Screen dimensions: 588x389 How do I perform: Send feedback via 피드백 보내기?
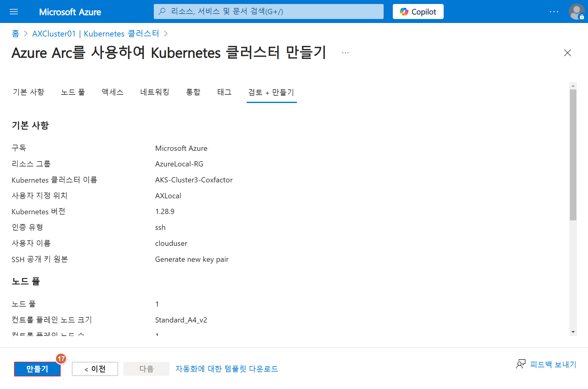pos(553,364)
